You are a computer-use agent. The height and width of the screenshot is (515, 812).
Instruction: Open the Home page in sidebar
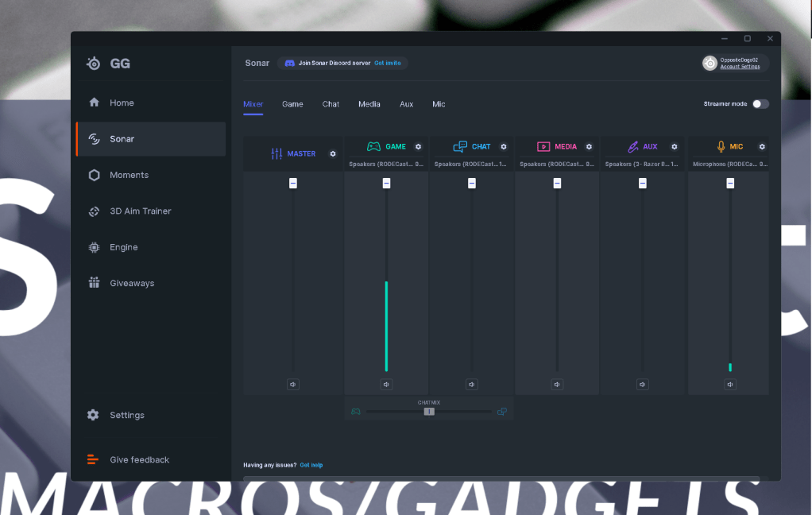tap(151, 103)
